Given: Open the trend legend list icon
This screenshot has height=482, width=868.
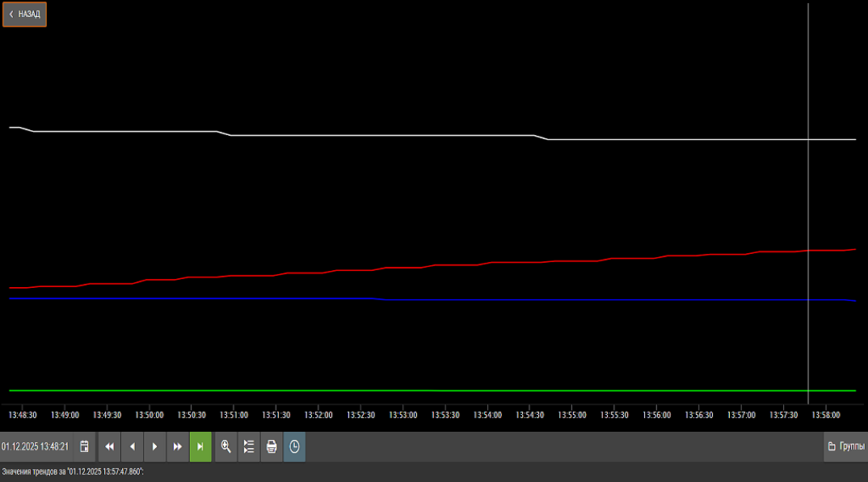Looking at the screenshot, I should click(x=249, y=446).
